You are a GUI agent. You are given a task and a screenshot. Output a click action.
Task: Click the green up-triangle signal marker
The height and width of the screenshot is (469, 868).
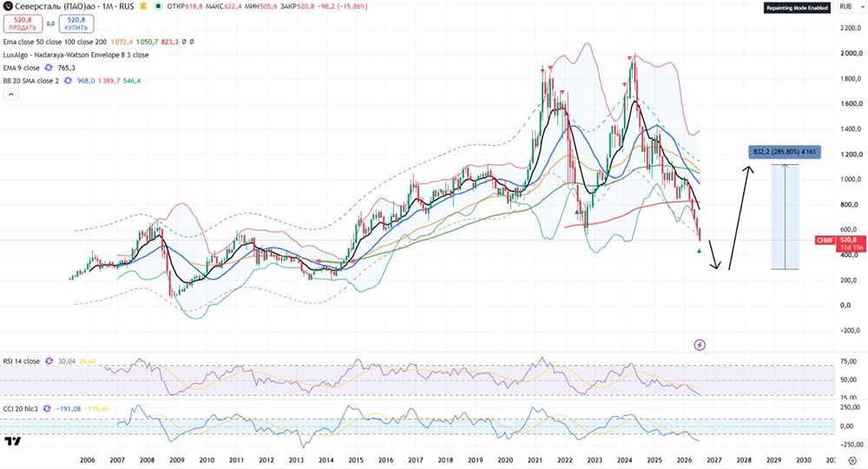click(x=699, y=251)
